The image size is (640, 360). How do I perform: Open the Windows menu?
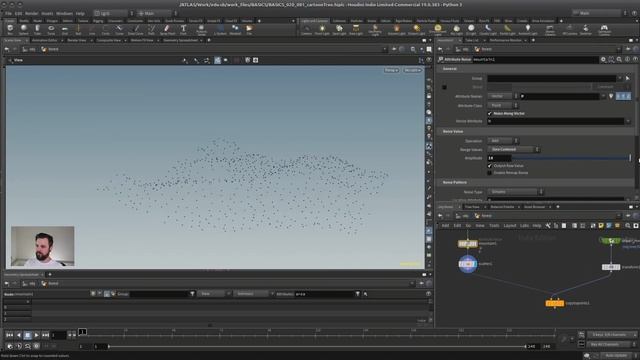(64, 13)
